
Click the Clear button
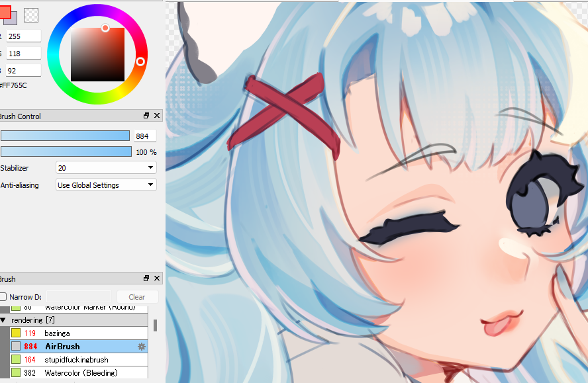pos(137,297)
